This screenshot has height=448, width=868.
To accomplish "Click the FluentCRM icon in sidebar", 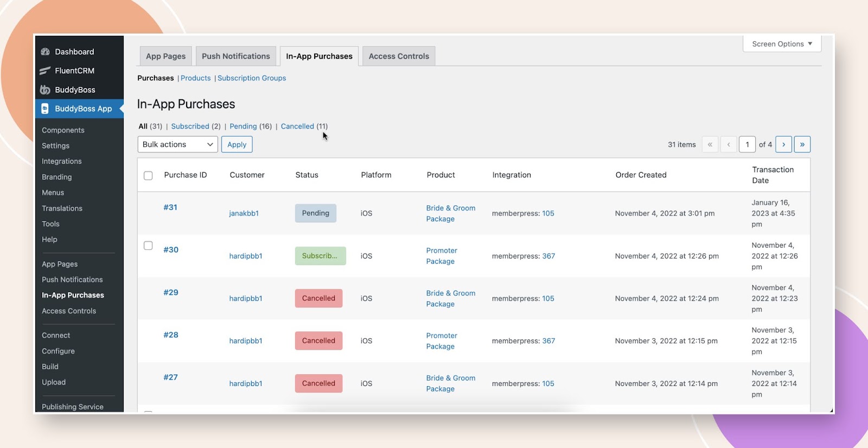I will click(x=46, y=71).
